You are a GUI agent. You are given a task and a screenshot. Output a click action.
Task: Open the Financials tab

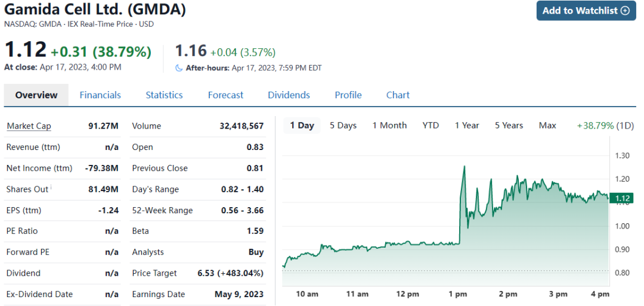[100, 95]
